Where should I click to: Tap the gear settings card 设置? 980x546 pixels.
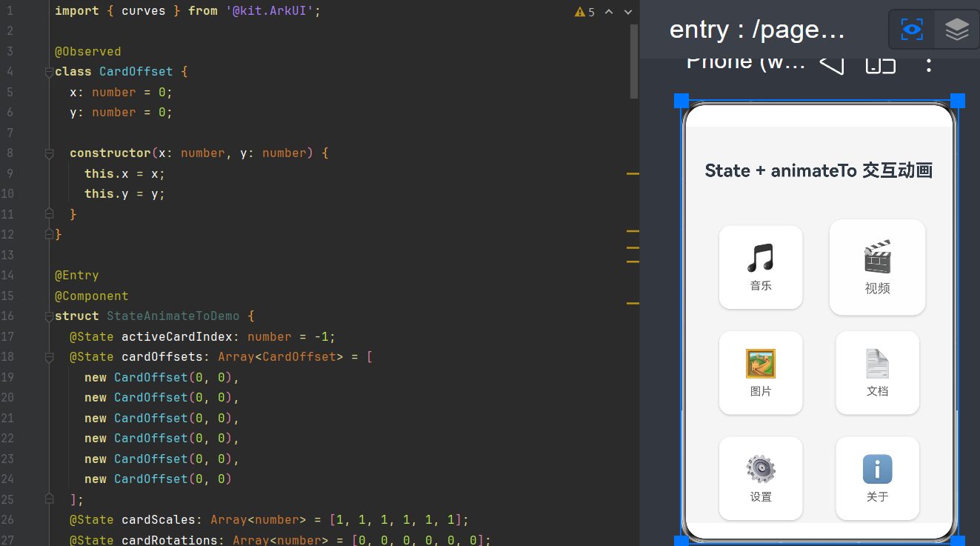[761, 479]
